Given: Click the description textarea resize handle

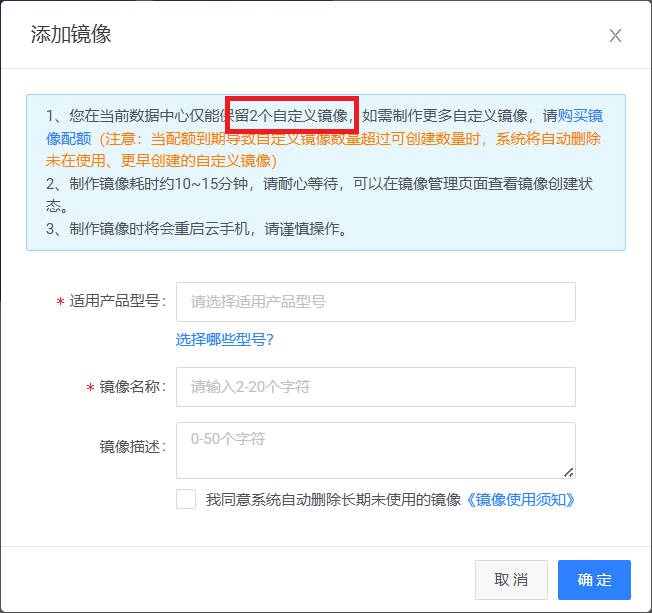Looking at the screenshot, I should pos(569,472).
